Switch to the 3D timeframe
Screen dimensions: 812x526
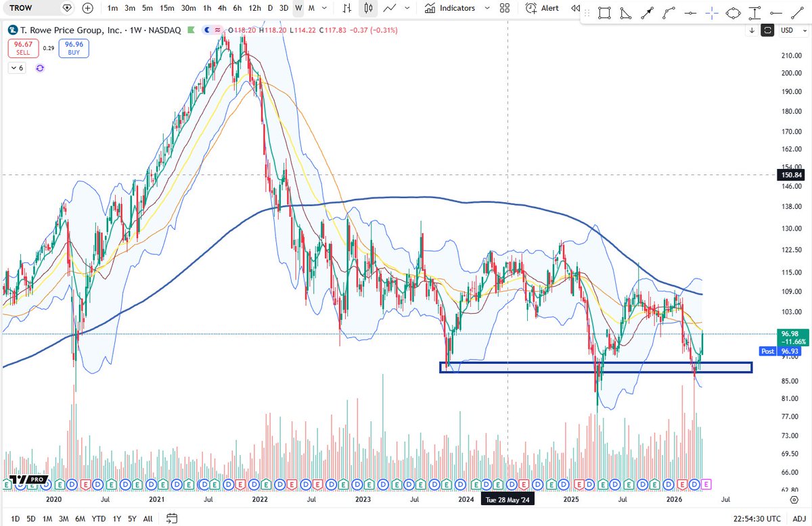tap(284, 8)
